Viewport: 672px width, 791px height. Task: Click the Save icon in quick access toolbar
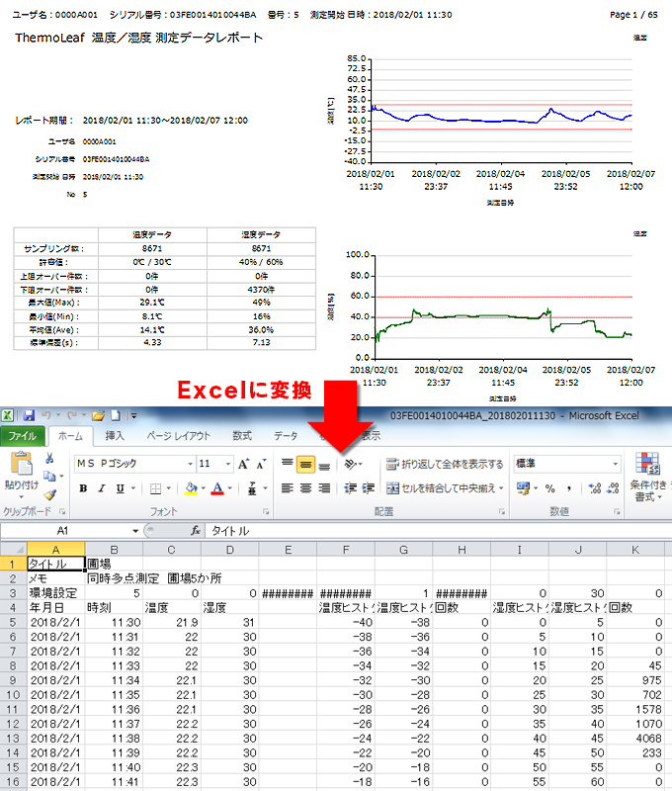point(30,415)
